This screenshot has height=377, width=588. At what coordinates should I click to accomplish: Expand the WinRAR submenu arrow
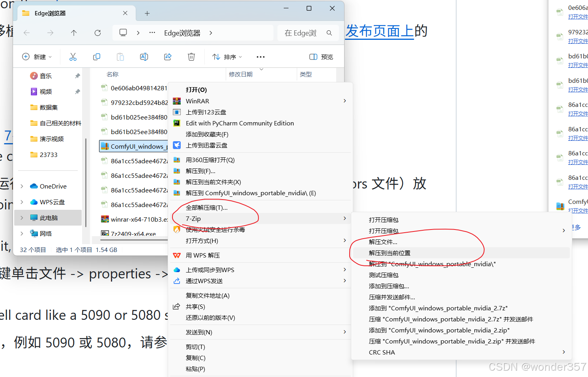345,101
